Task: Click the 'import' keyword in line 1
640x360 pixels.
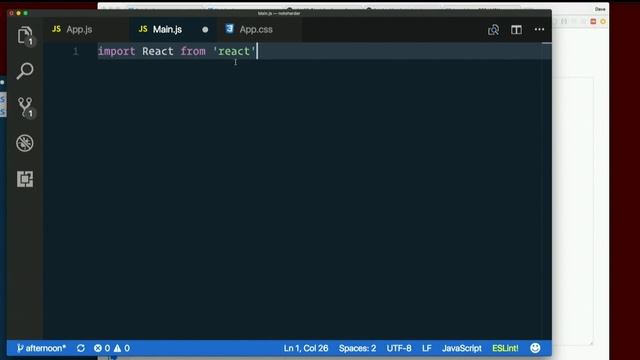Action: tap(117, 51)
